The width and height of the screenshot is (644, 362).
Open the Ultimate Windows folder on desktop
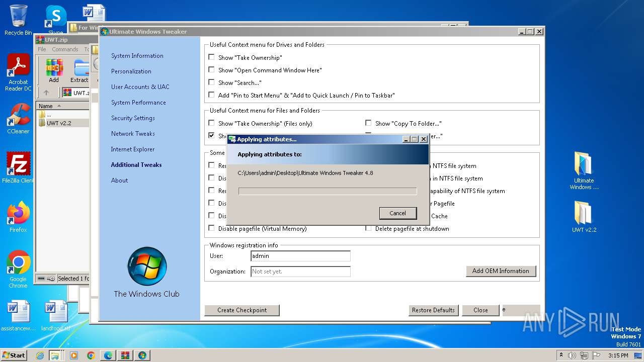584,171
